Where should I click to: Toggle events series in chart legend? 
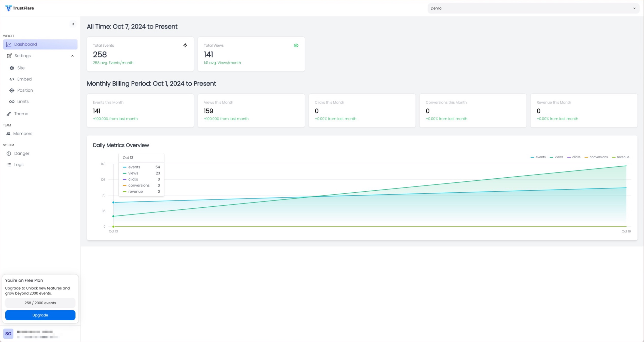coord(538,157)
